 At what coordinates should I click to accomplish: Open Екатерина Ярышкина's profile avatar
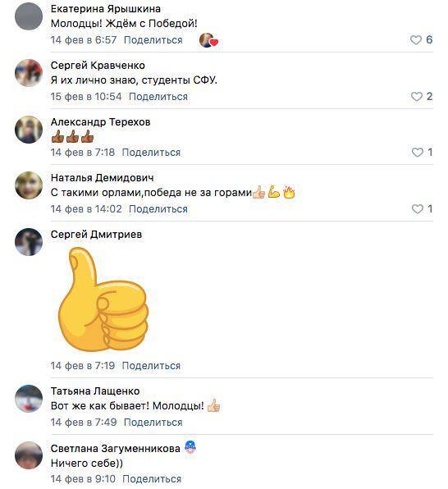(x=29, y=16)
